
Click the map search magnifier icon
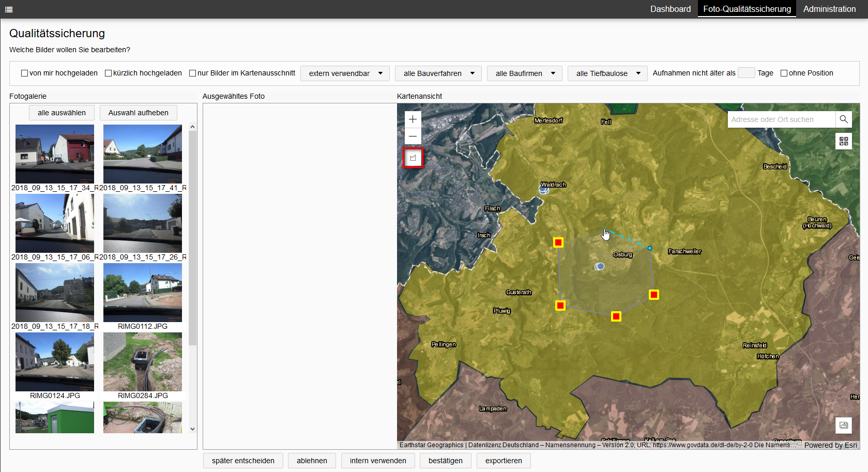click(843, 119)
